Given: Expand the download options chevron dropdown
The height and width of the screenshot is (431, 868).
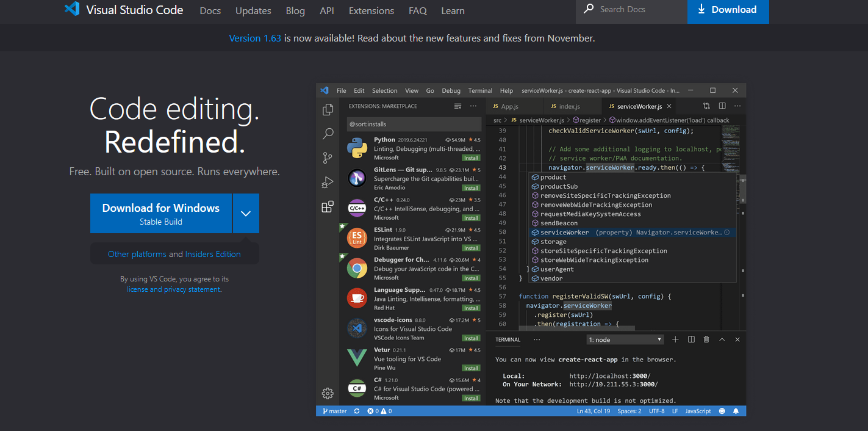Looking at the screenshot, I should coord(246,214).
